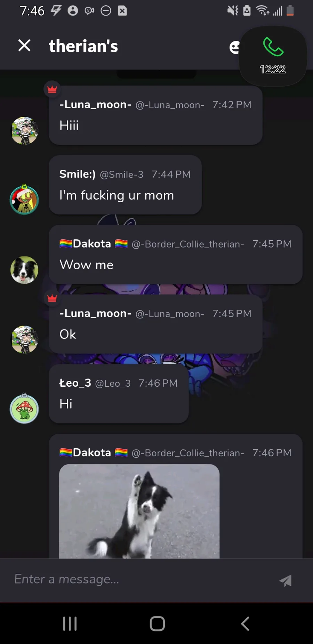Tap the Android home button
The height and width of the screenshot is (644, 313).
(157, 623)
